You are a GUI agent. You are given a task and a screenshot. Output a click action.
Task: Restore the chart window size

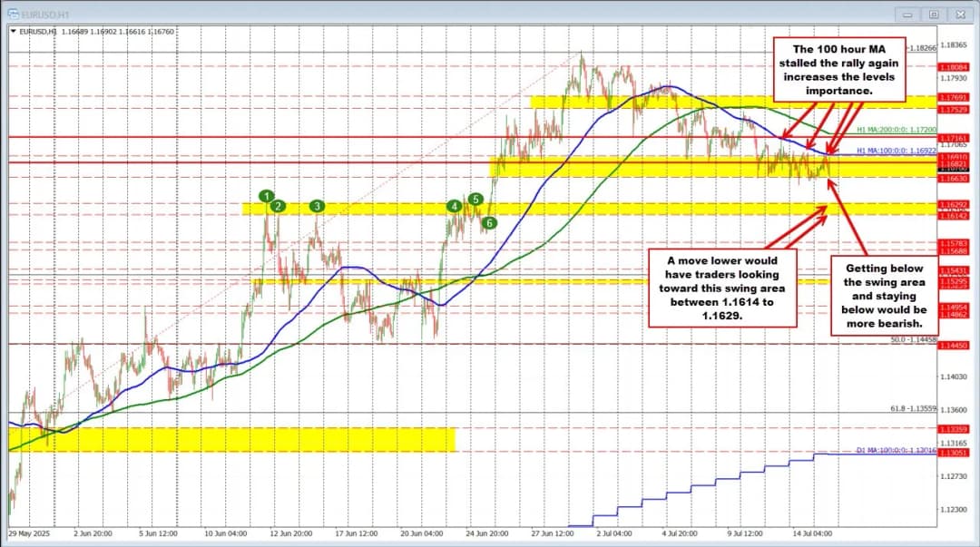tap(934, 15)
